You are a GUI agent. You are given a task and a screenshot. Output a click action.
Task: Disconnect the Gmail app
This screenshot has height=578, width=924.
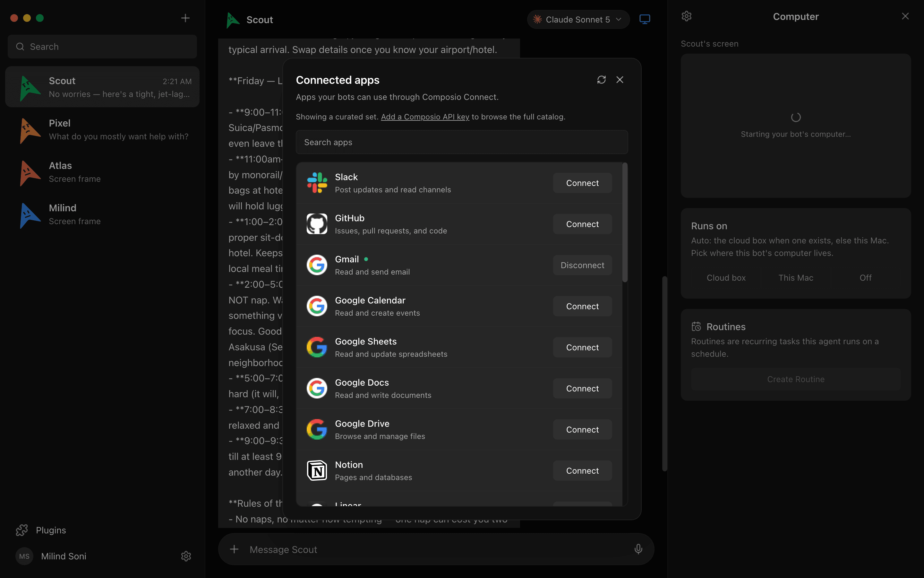click(582, 265)
